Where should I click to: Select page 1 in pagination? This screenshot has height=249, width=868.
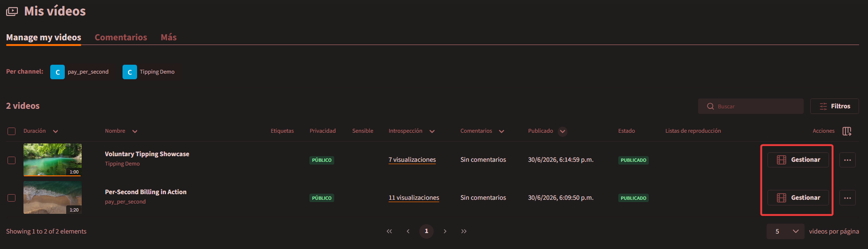point(426,231)
